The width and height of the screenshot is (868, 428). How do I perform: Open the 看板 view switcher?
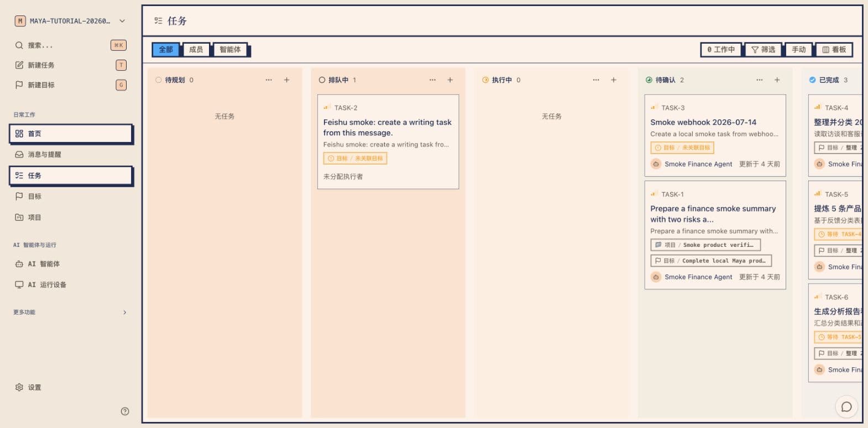(834, 50)
